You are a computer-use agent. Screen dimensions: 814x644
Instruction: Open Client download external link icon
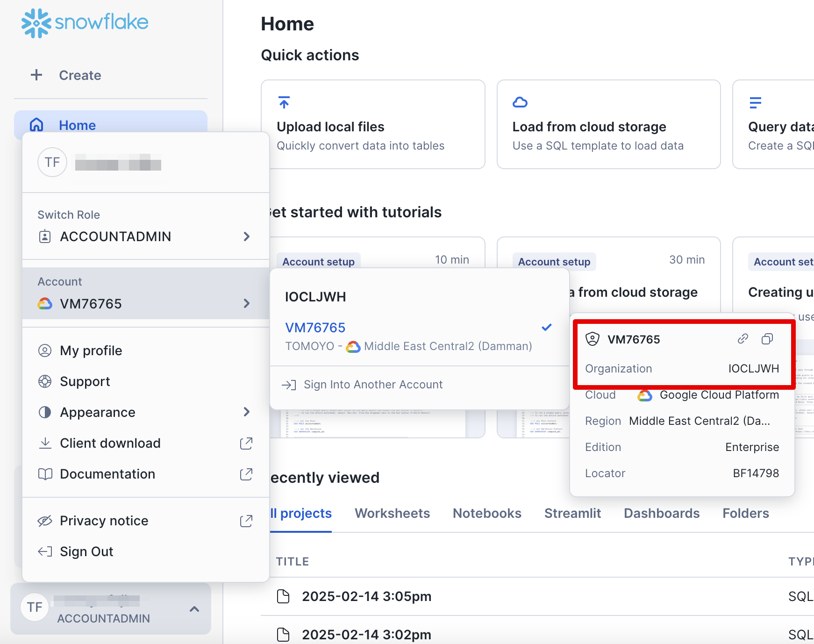(x=246, y=443)
